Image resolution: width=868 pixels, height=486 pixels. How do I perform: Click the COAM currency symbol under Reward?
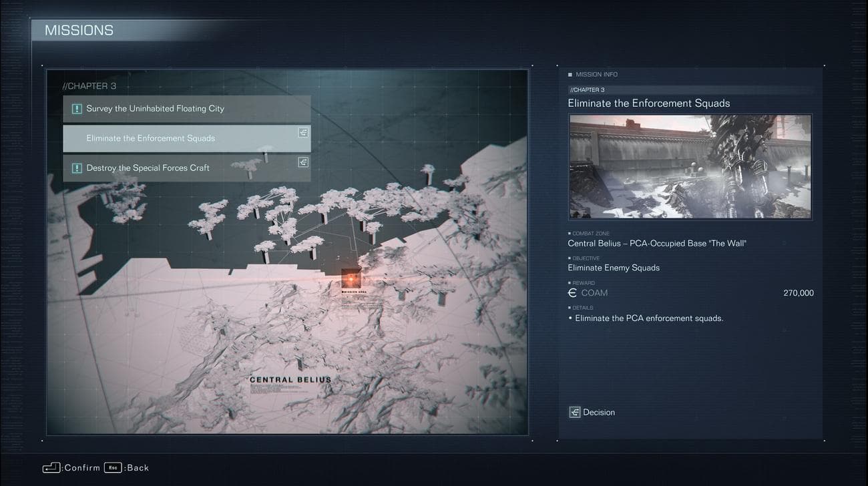pyautogui.click(x=572, y=293)
